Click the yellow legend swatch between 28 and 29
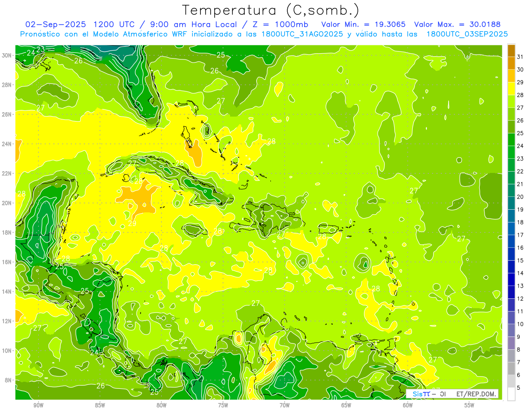 pyautogui.click(x=512, y=89)
